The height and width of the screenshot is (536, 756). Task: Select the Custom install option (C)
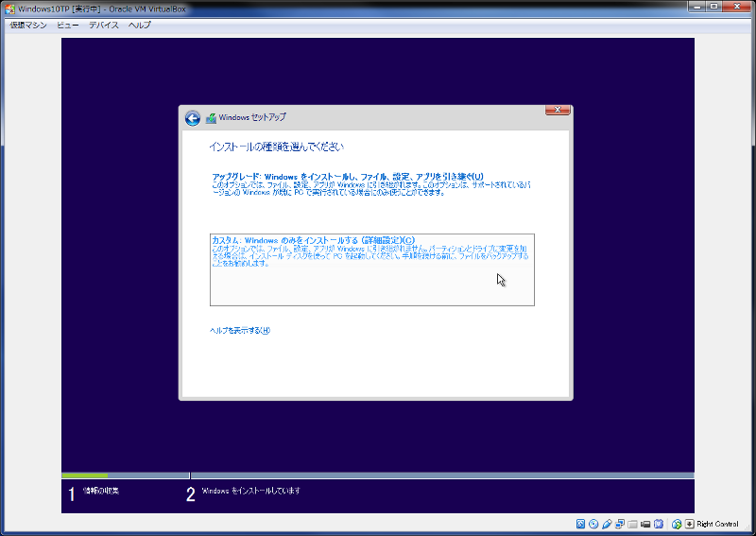pyautogui.click(x=372, y=269)
